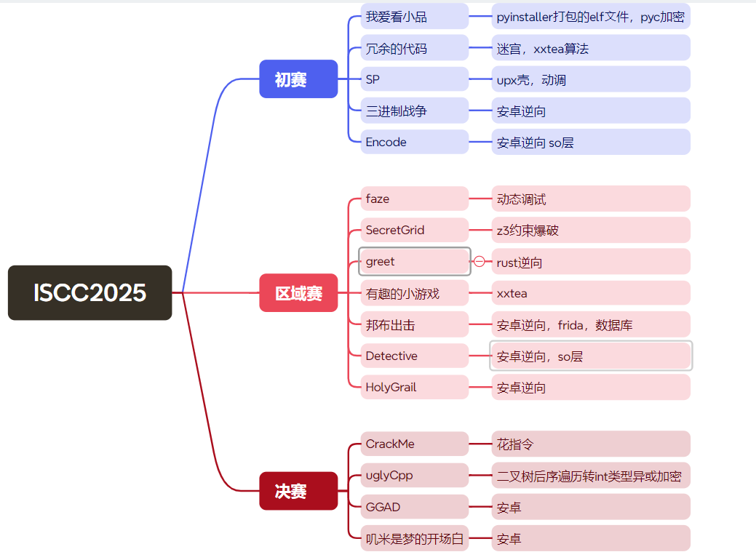Select the SP topic node
Image resolution: width=756 pixels, height=560 pixels.
point(413,79)
